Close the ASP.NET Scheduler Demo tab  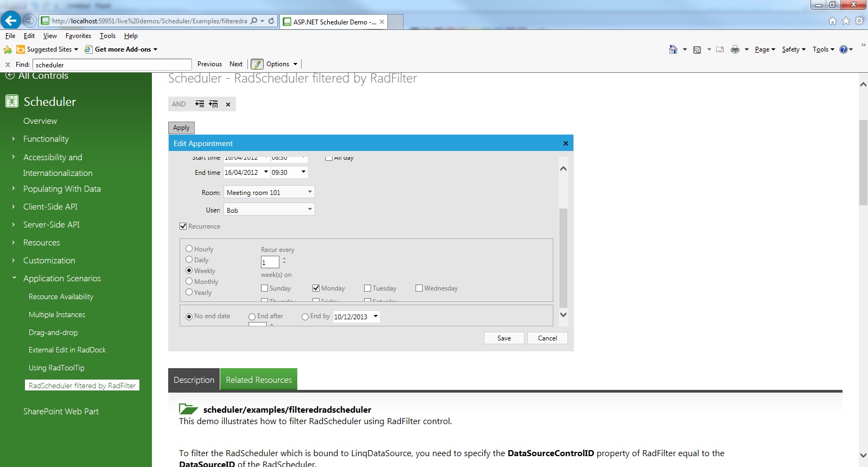coord(382,22)
